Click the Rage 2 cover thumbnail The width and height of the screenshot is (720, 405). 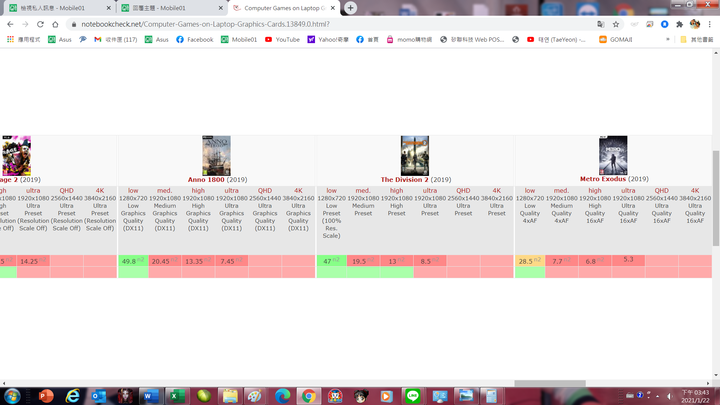tap(16, 156)
